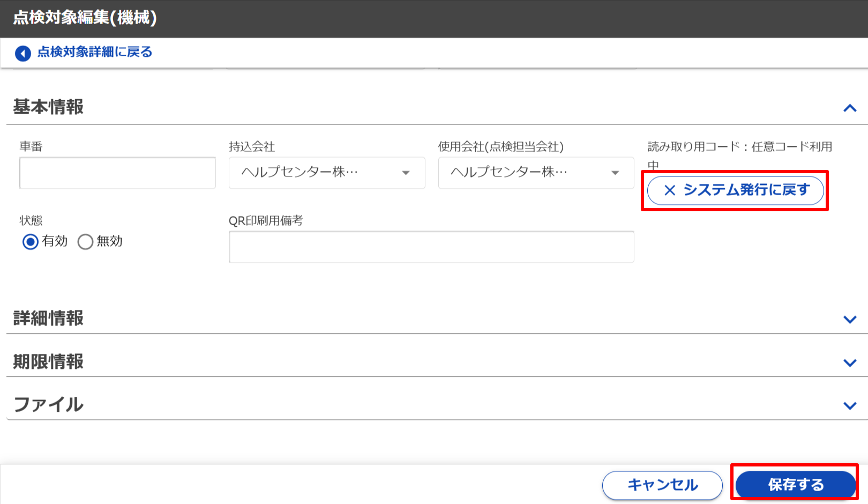Click the 保存する button
This screenshot has width=868, height=504.
(795, 485)
